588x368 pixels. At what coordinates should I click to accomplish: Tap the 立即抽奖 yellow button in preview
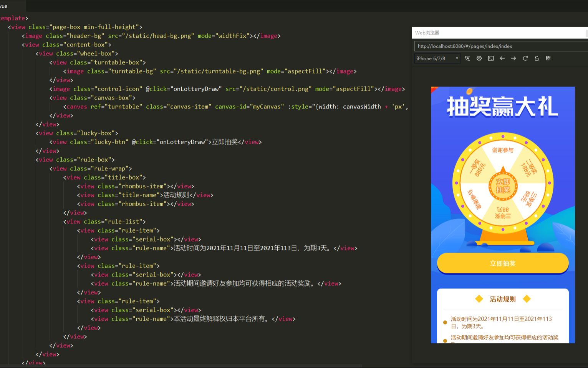(x=503, y=263)
